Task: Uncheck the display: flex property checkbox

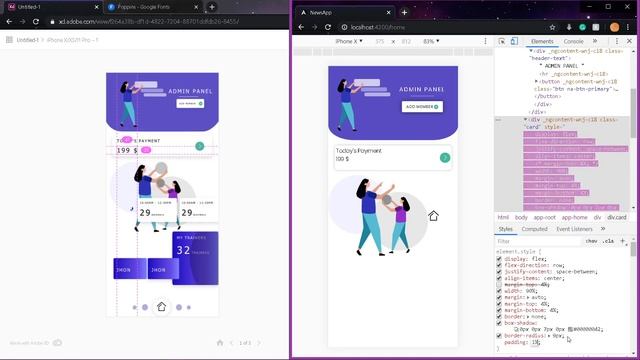Action: (499, 259)
